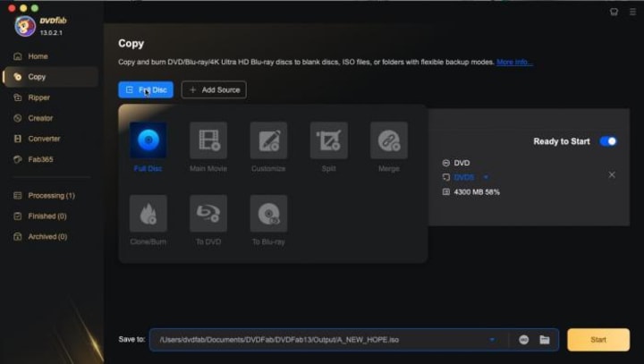Open the Ripper module

pyautogui.click(x=50, y=97)
